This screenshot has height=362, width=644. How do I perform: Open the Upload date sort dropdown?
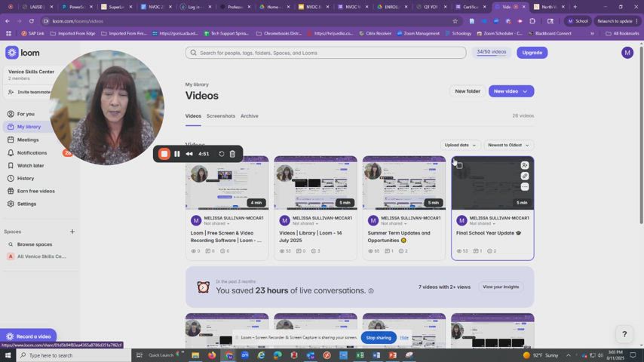pos(460,145)
